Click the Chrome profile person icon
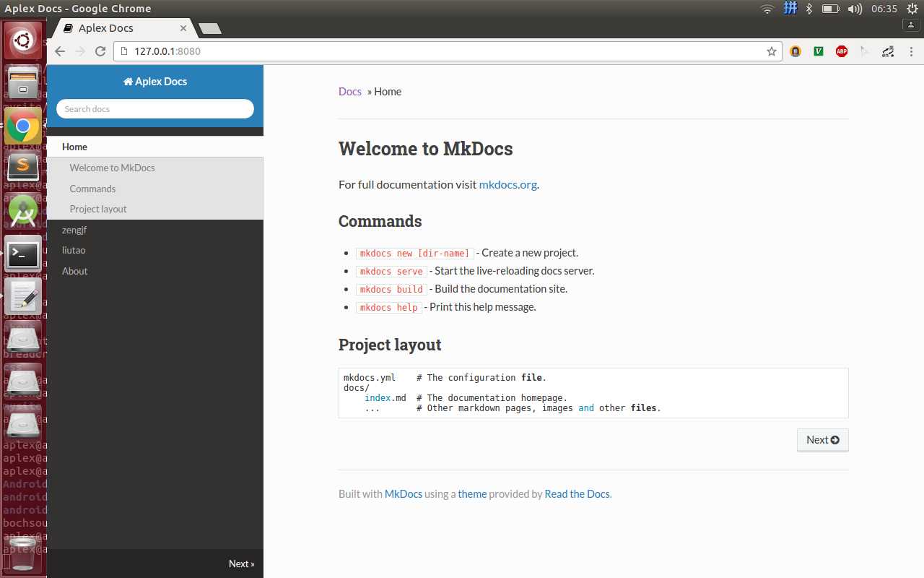Viewport: 924px width, 578px height. pyautogui.click(x=910, y=25)
